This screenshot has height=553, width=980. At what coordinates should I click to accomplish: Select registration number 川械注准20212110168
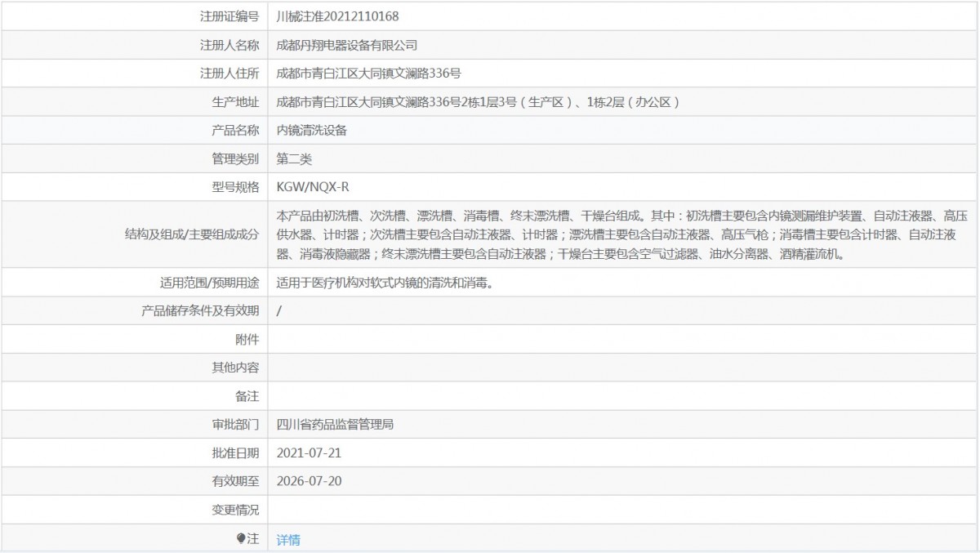(338, 16)
